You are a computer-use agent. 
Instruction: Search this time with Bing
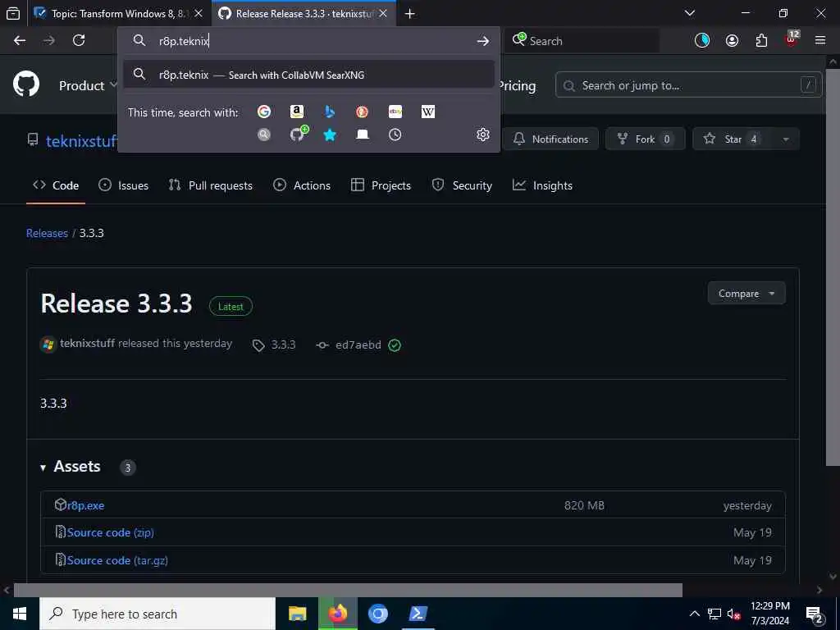click(330, 112)
